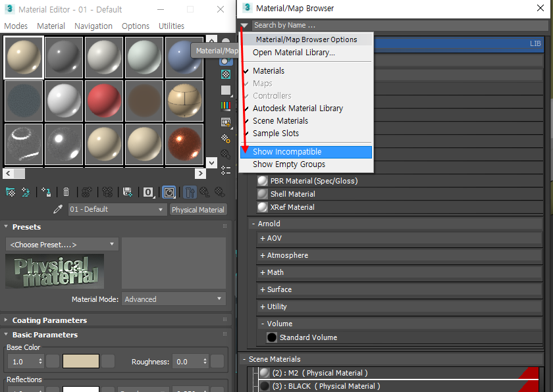Collapse the Basic Parameters rollout
The width and height of the screenshot is (553, 392).
6,334
